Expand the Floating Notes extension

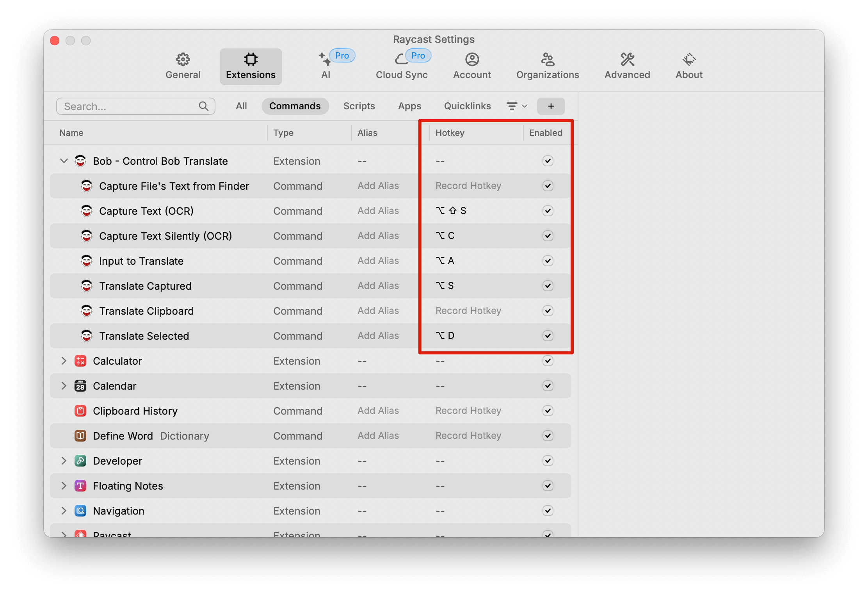(x=64, y=486)
